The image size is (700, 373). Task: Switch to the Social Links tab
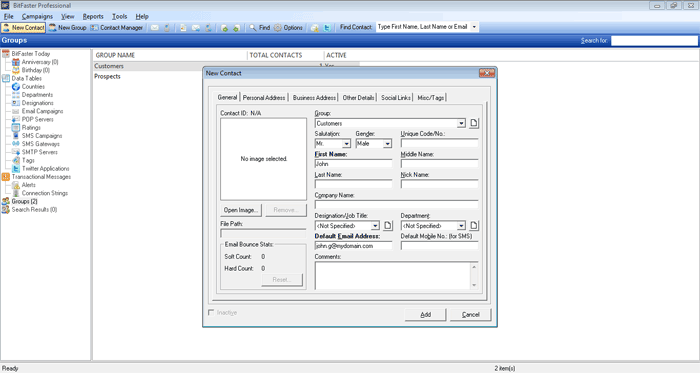(396, 98)
